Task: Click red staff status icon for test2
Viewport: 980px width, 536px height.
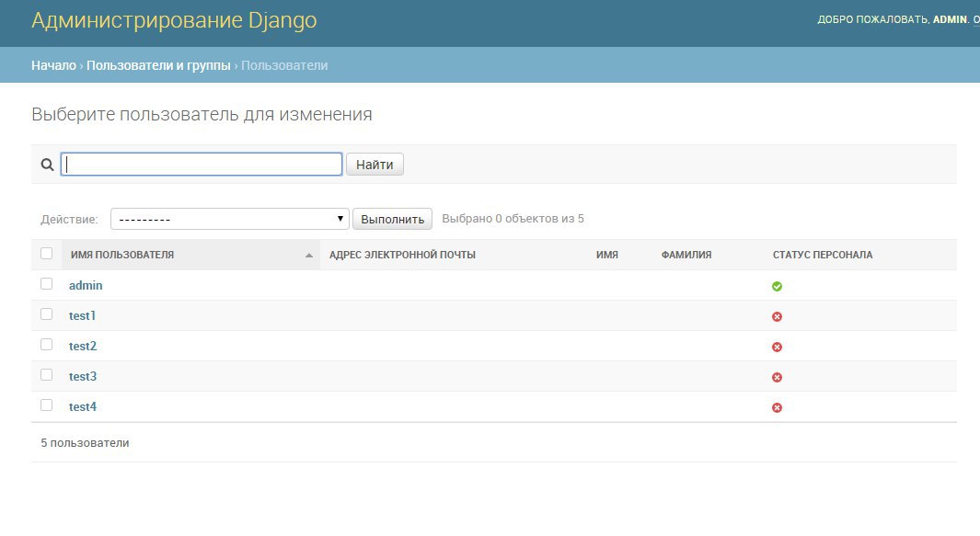Action: [x=777, y=347]
